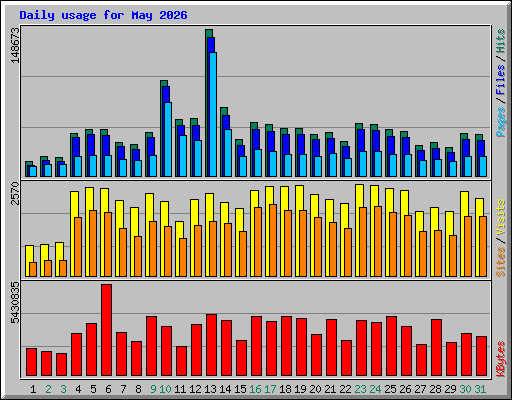
Task: Select the light-blue pages bar for day 14
Action: (x=228, y=153)
